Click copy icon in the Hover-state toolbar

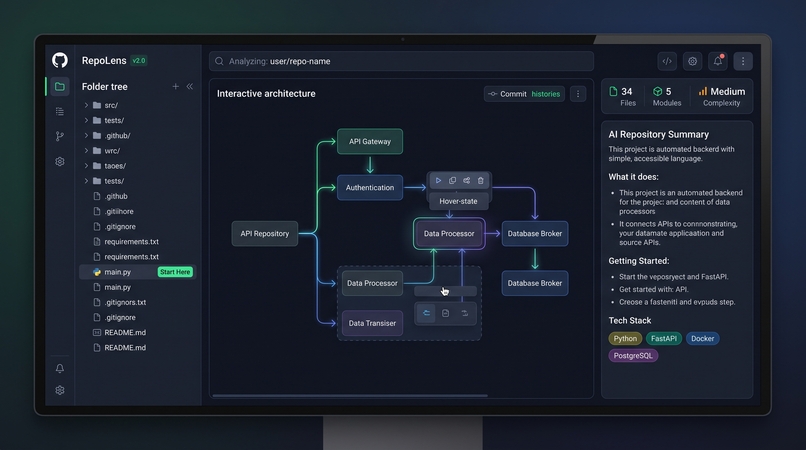(452, 181)
